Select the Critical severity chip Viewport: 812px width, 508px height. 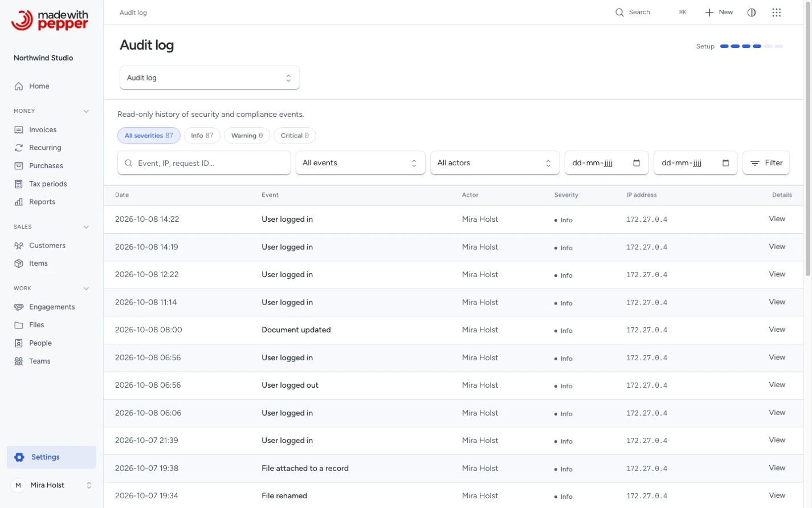(295, 136)
